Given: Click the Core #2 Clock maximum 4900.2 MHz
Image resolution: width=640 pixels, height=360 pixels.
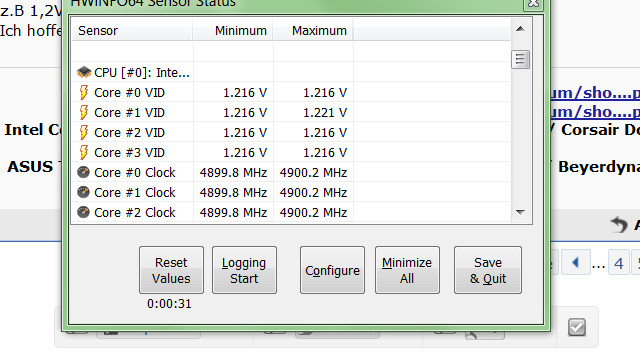Looking at the screenshot, I should coord(313,213).
